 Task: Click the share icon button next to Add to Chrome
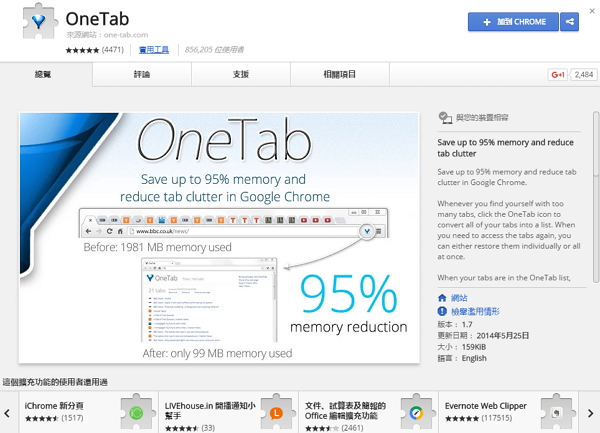coord(569,22)
